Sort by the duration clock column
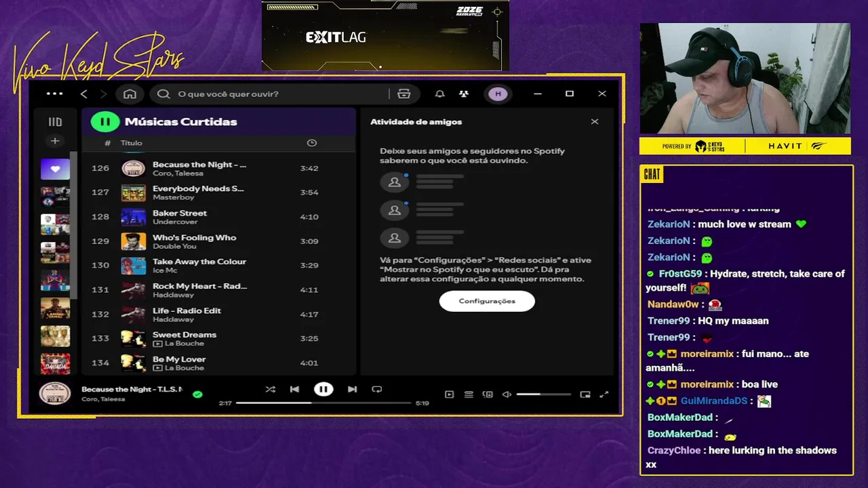The height and width of the screenshot is (488, 868). 312,143
